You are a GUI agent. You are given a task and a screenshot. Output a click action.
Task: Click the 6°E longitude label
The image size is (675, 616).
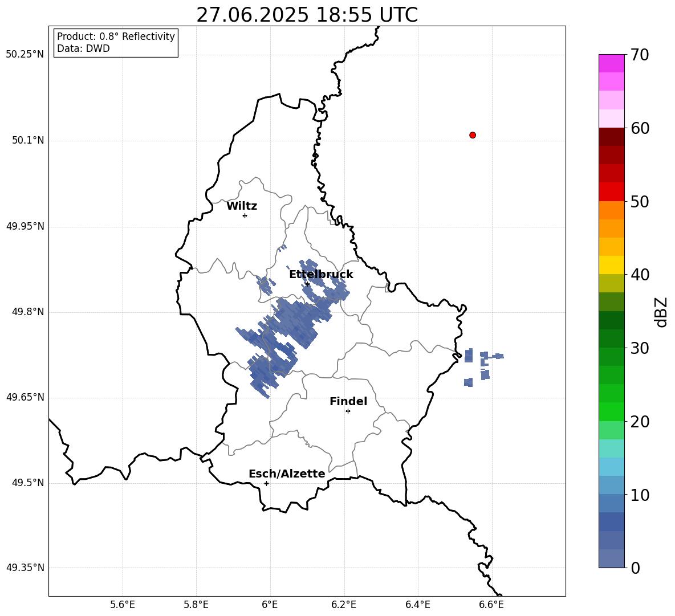point(270,605)
